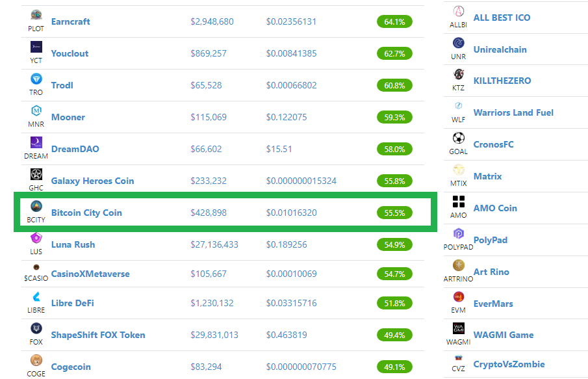The height and width of the screenshot is (379, 588).
Task: Click the EverMars EVM icon
Action: coord(458,297)
